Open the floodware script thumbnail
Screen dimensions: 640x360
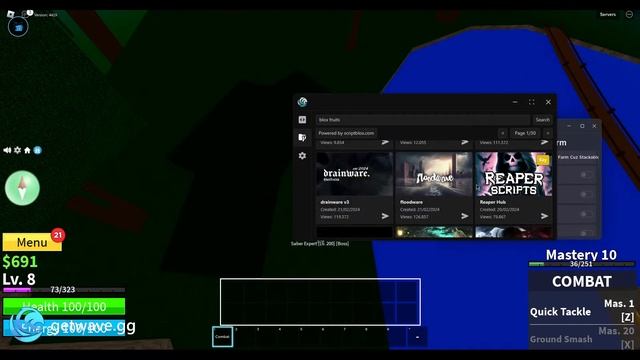[x=434, y=174]
